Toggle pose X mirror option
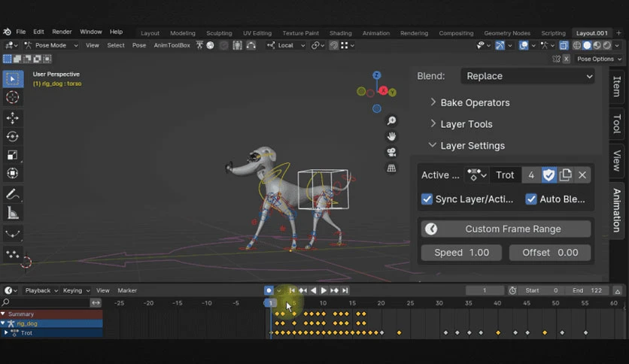The width and height of the screenshot is (629, 364). [566, 59]
